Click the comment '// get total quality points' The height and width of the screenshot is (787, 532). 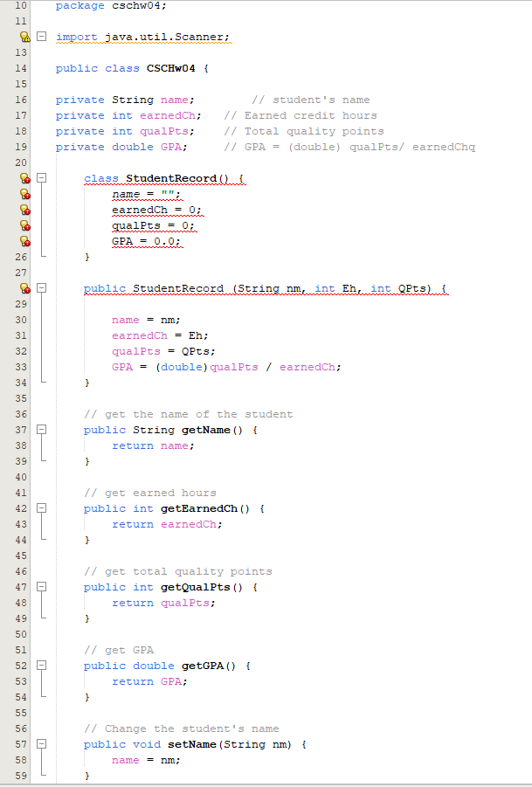(x=177, y=571)
